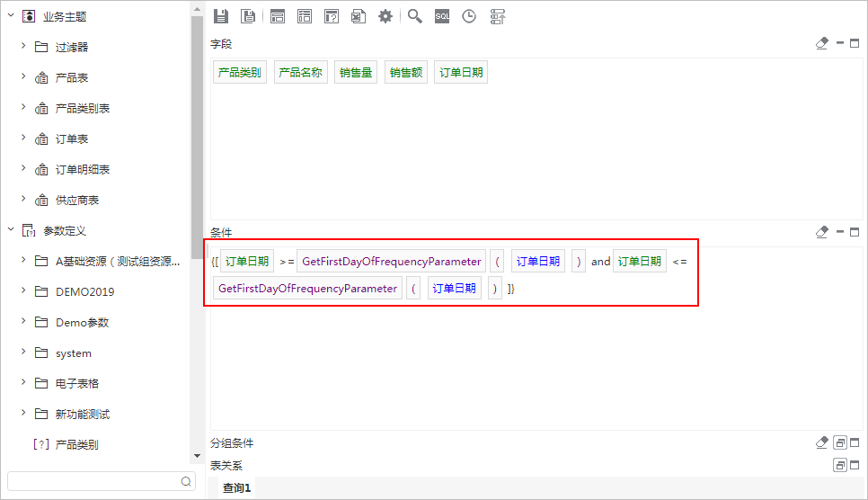Image resolution: width=868 pixels, height=500 pixels.
Task: Click the magnifier preview icon
Action: [x=414, y=16]
